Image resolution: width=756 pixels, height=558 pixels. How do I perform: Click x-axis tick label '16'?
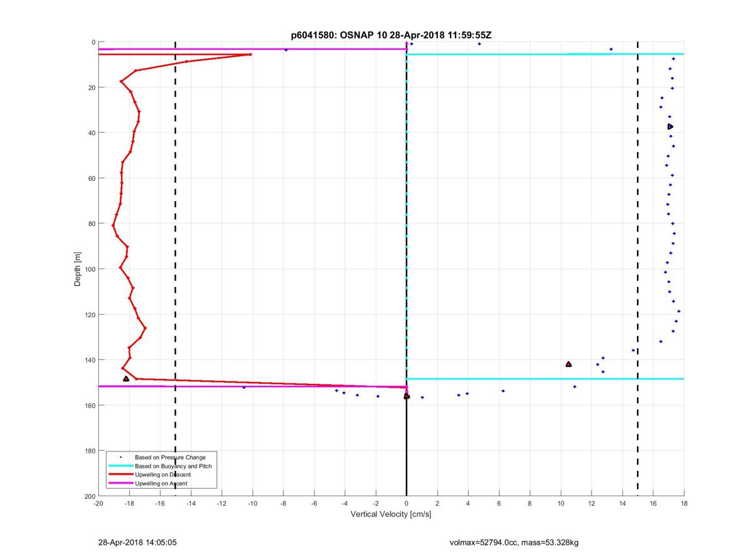[x=653, y=504]
